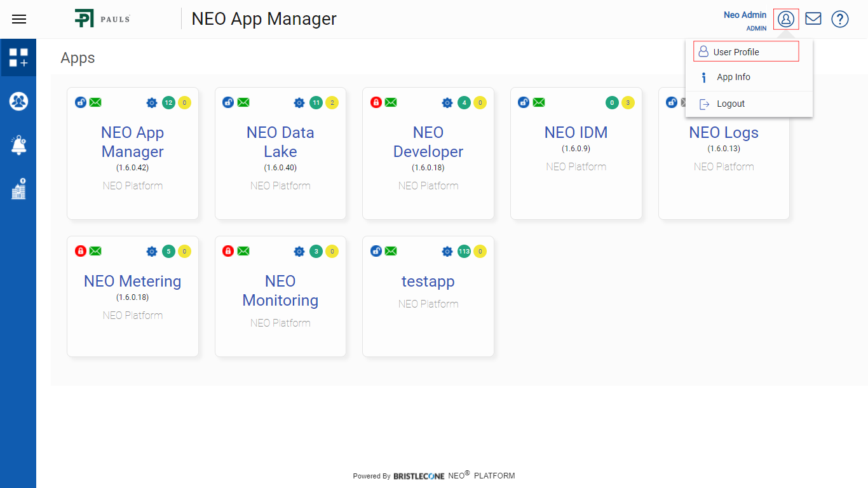
Task: Click version text (1.6.0.40)
Action: click(280, 168)
